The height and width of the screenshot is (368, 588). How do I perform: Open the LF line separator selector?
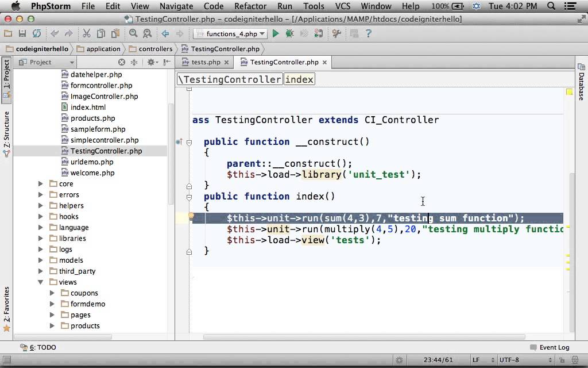click(x=483, y=360)
